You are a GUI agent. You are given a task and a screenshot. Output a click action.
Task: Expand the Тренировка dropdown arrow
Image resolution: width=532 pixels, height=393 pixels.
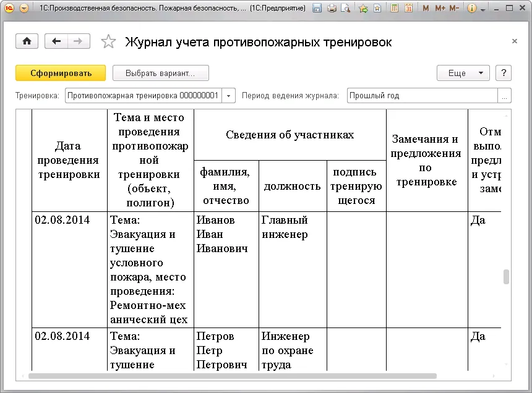click(229, 96)
